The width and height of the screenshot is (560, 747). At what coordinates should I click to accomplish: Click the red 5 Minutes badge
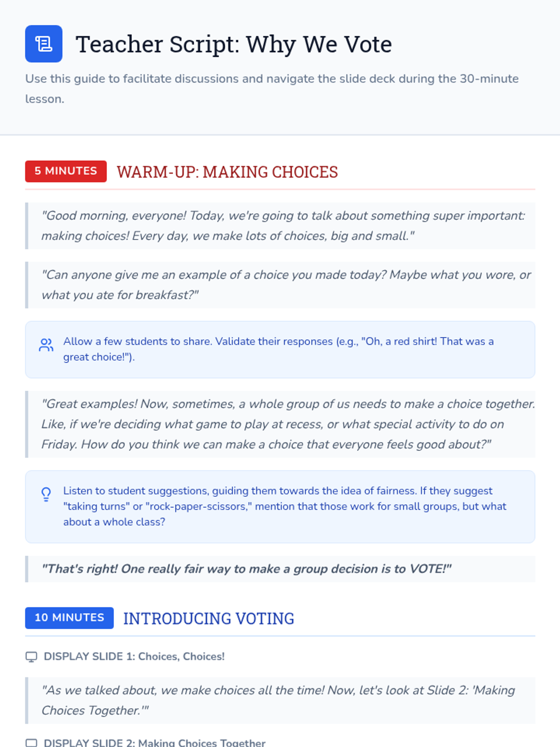pyautogui.click(x=66, y=171)
